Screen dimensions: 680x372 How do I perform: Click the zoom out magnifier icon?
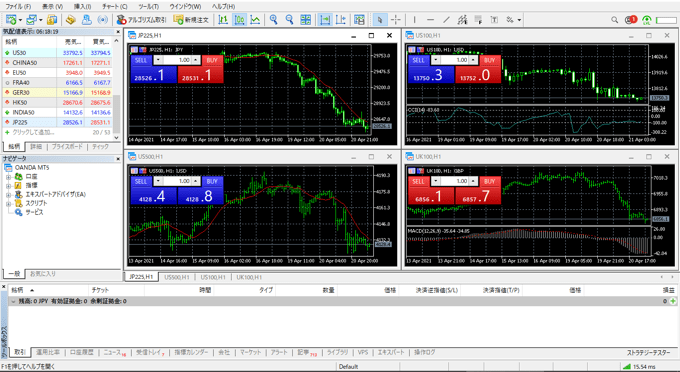[x=289, y=20]
